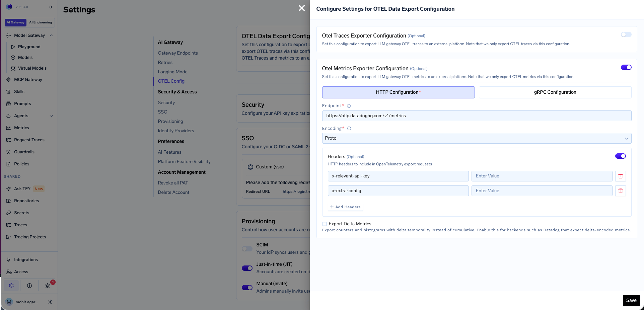This screenshot has width=644, height=310.
Task: Open Delete Account link
Action: [x=173, y=192]
